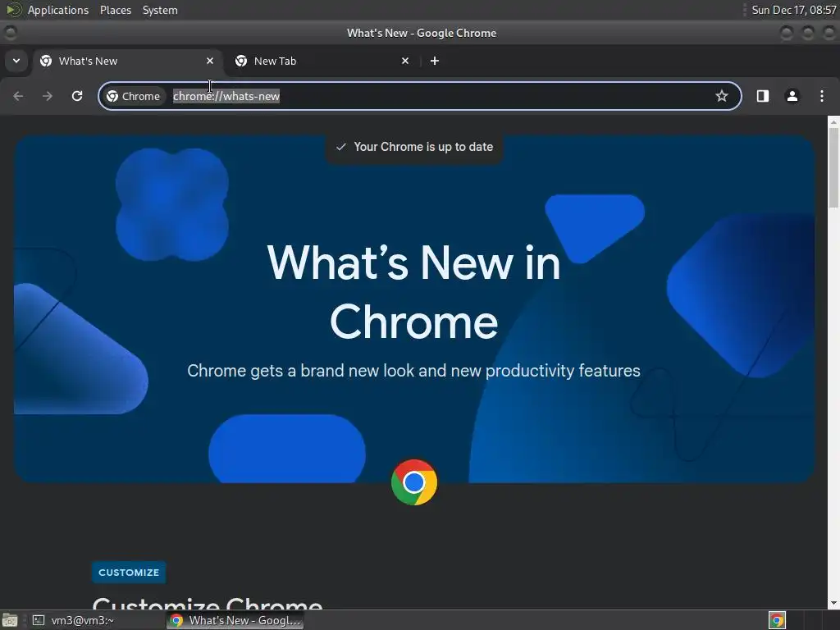
Task: Click the Applications menu logo icon
Action: [13, 10]
